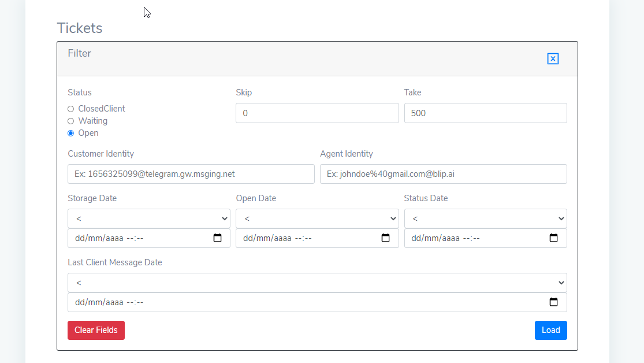This screenshot has width=644, height=363.
Task: Click Last Client Message Date datetime field
Action: pos(317,302)
